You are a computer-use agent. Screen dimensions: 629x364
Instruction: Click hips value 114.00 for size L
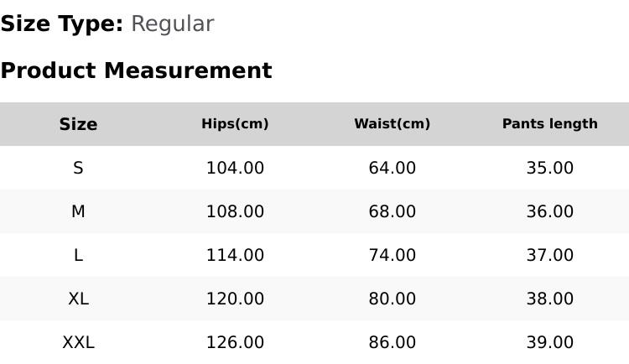point(235,255)
